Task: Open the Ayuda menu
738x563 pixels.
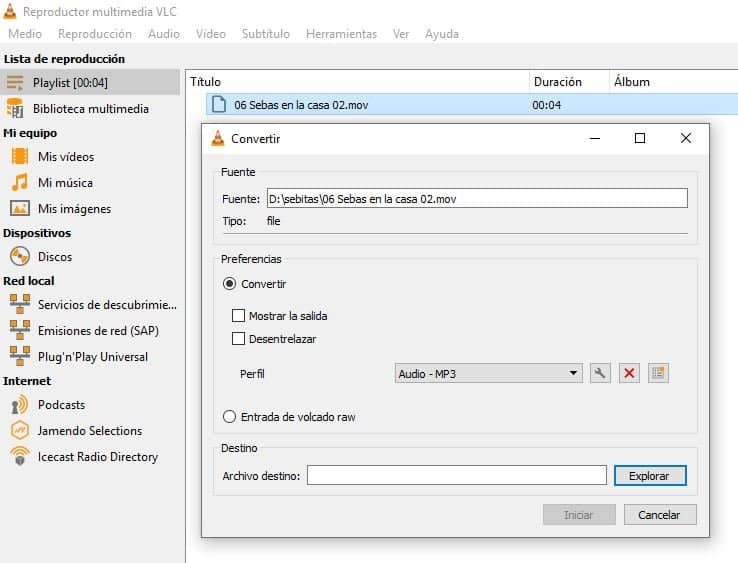Action: (x=442, y=34)
